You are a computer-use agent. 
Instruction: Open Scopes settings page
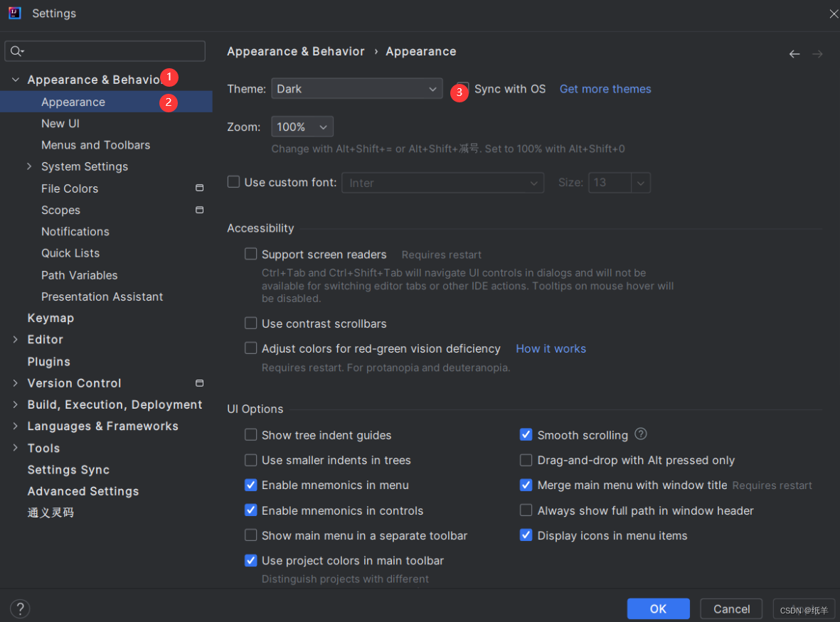pyautogui.click(x=60, y=210)
